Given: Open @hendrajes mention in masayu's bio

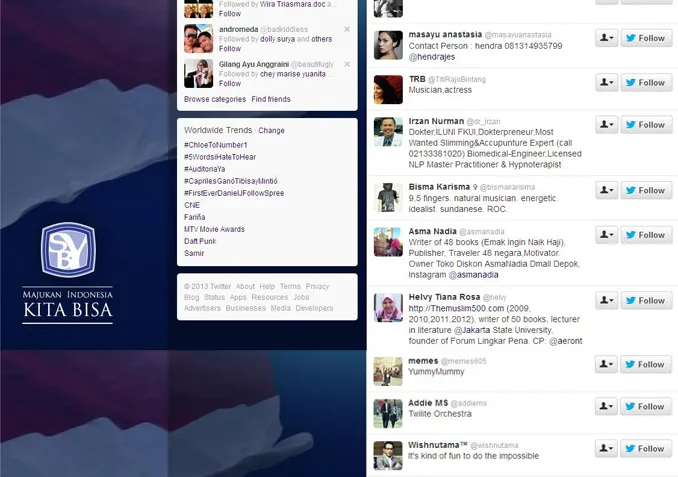Looking at the screenshot, I should [x=432, y=57].
